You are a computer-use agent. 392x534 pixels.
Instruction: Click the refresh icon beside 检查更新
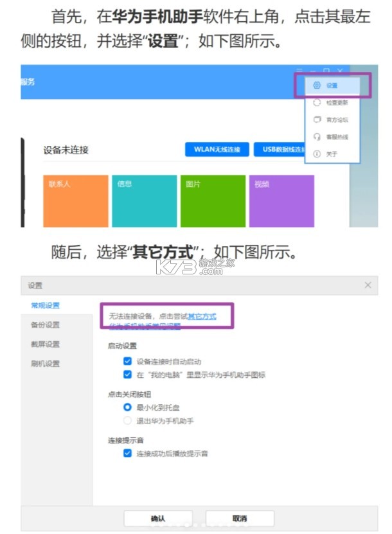pos(317,103)
